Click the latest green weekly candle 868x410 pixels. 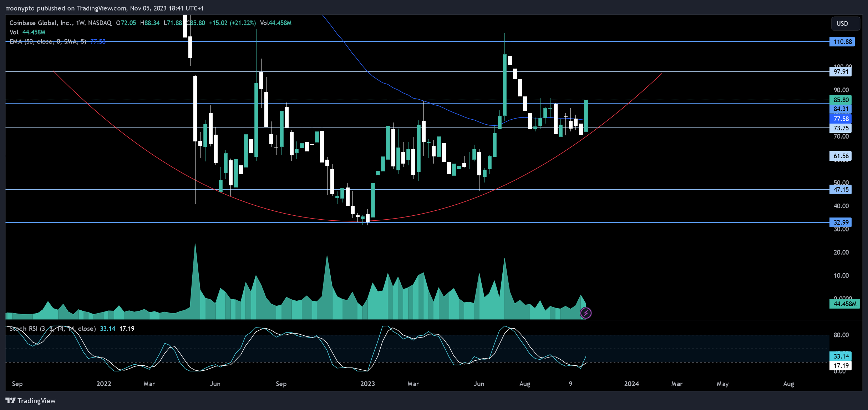coord(586,116)
